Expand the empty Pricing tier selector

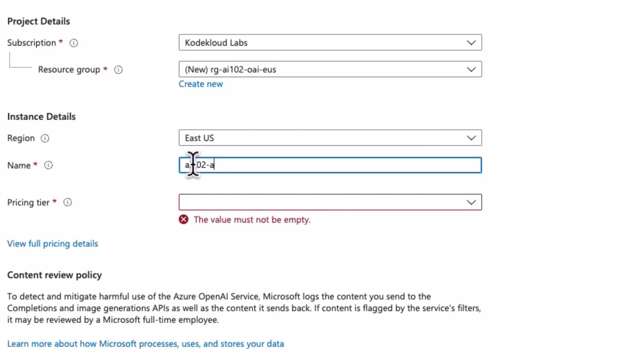pyautogui.click(x=330, y=202)
